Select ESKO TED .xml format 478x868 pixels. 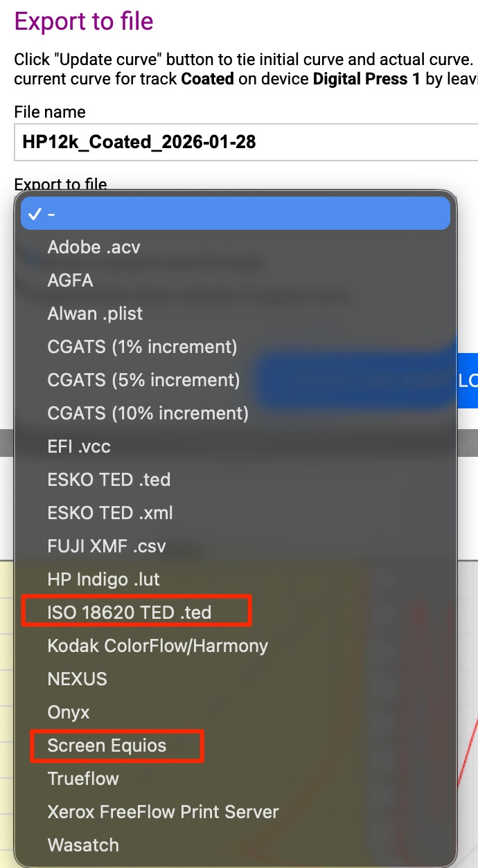click(x=110, y=513)
